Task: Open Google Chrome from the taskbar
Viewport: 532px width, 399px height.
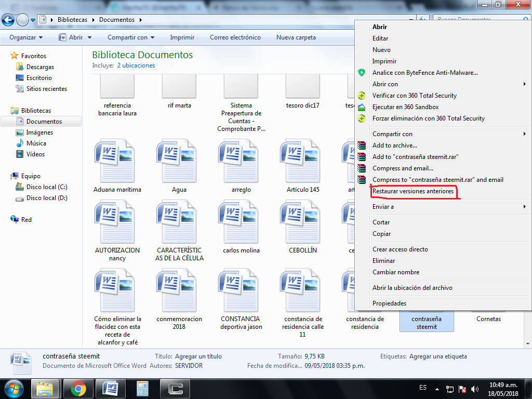Action: coord(78,389)
